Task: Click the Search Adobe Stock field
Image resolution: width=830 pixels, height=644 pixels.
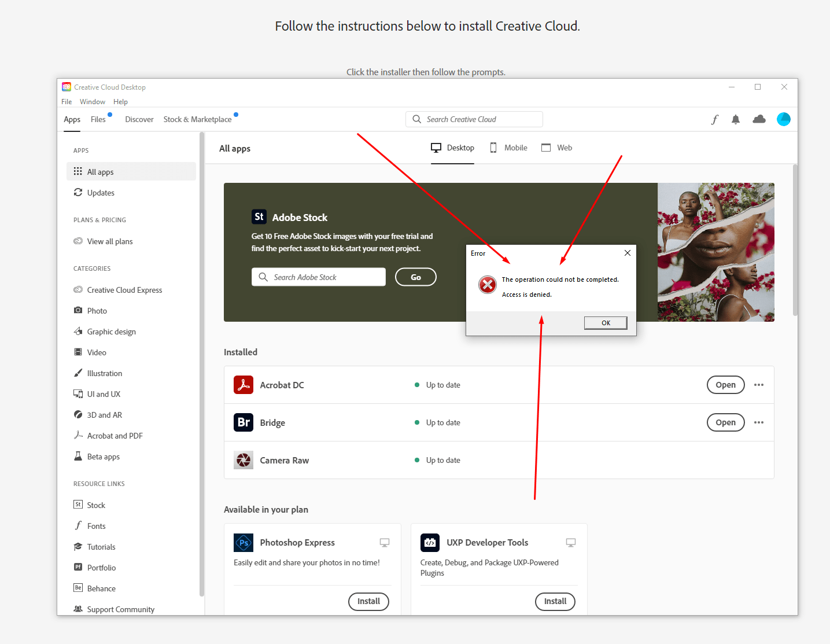Action: (x=319, y=277)
